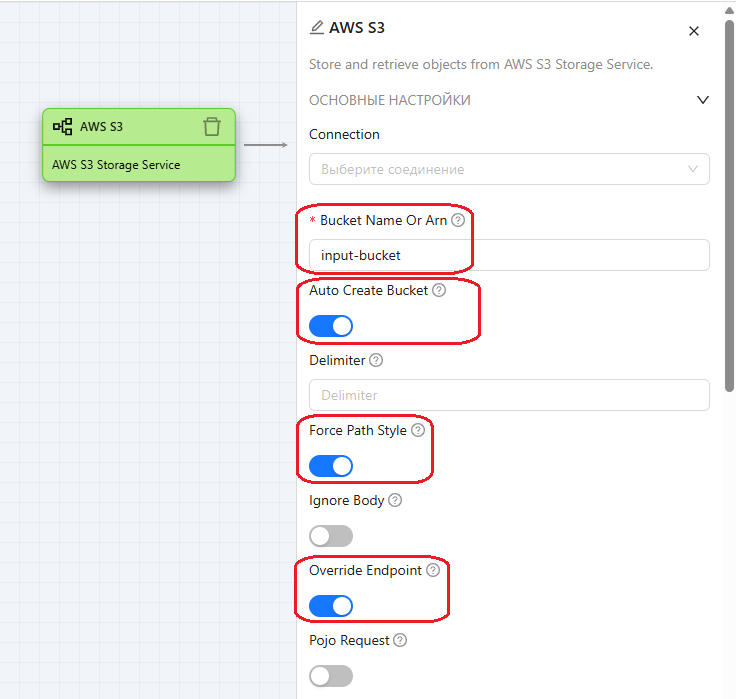Click help icon next to Delimiter label
This screenshot has height=699, width=736.
point(376,360)
